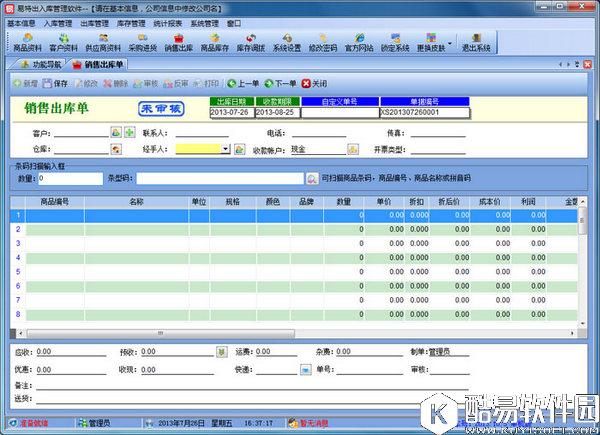This screenshot has height=435, width=600.
Task: Click 打印 in the document toolbar
Action: pyautogui.click(x=206, y=83)
